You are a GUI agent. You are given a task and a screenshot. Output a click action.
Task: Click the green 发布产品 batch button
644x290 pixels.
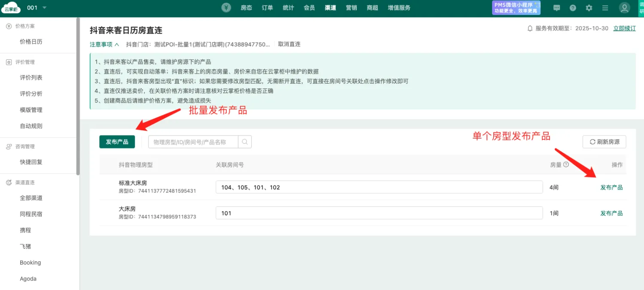[117, 142]
